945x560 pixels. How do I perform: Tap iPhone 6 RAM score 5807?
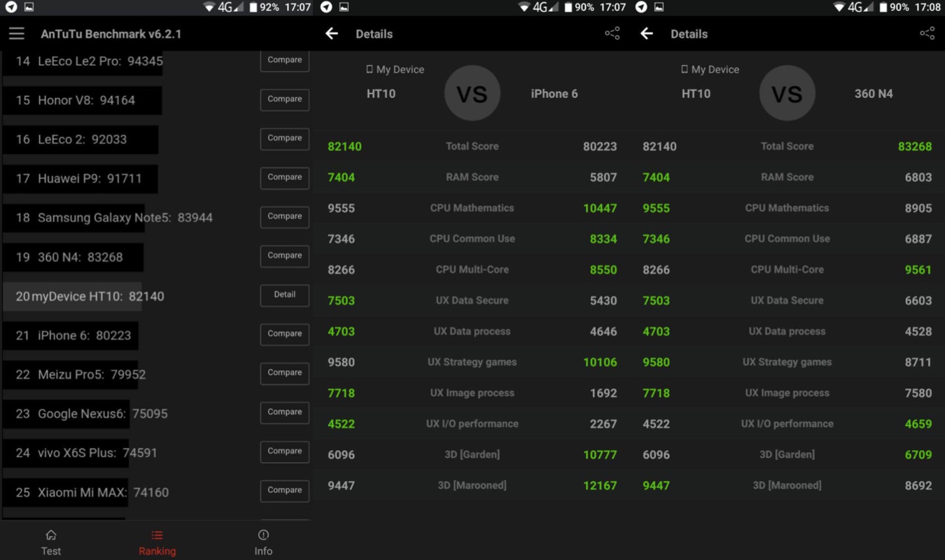click(x=603, y=177)
